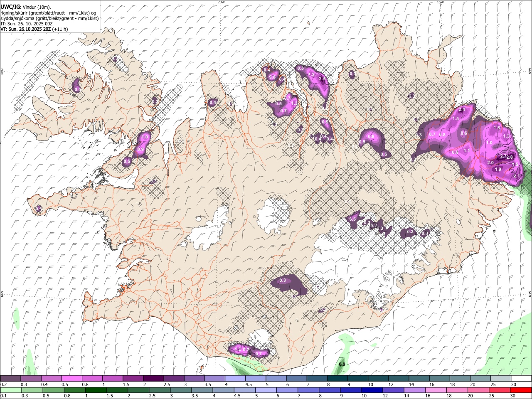
Task: Select dark blue rain swatch between 10 and 12
Action: point(372,390)
